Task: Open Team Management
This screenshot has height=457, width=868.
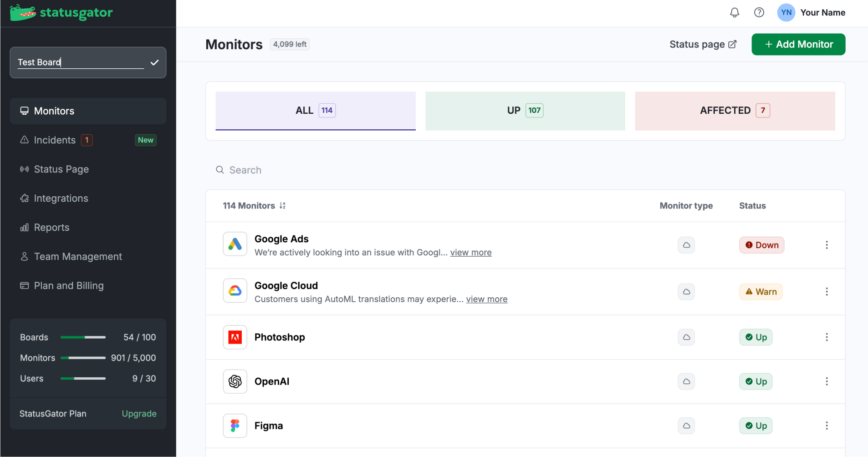Action: (x=78, y=257)
